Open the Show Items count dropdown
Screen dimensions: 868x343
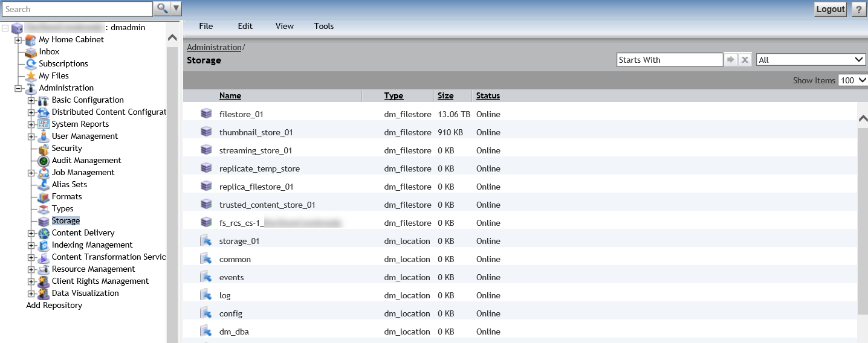coord(853,80)
